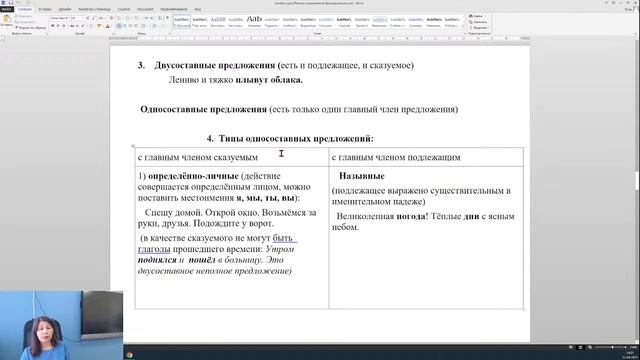The width and height of the screenshot is (640, 360).
Task: Toggle Underline formatting
Action: 64,26
